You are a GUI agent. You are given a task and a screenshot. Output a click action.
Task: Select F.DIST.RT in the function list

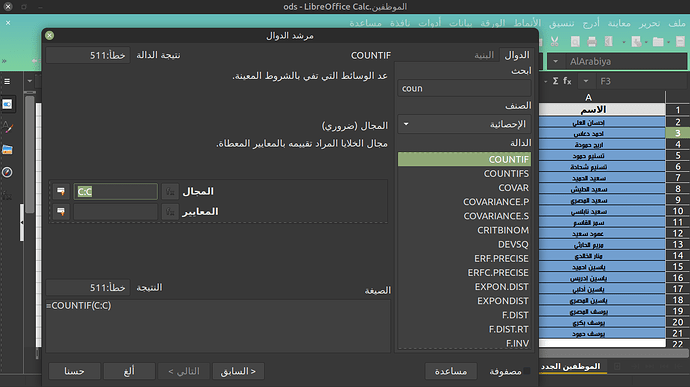pos(464,329)
